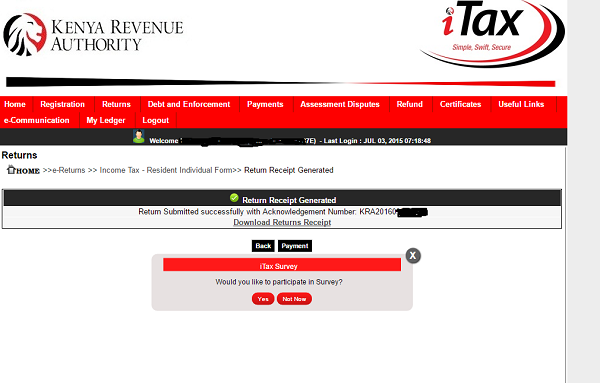This screenshot has height=383, width=600.
Task: Open the Useful Links menu
Action: 521,104
